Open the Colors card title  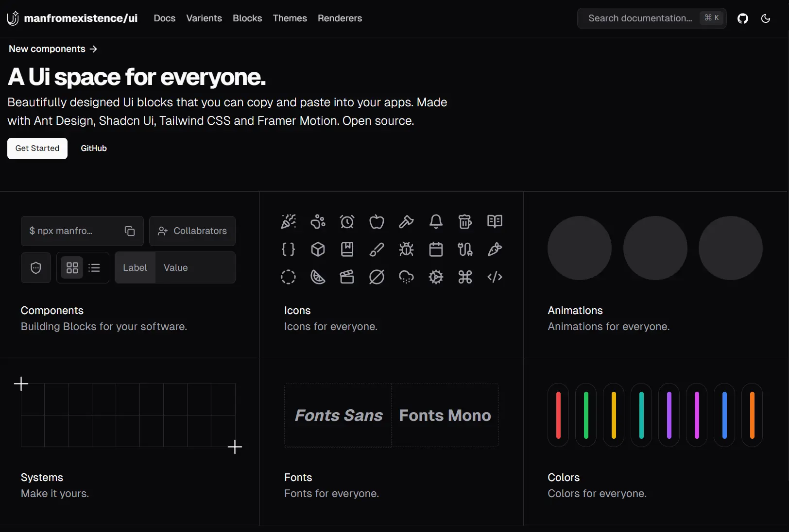(564, 478)
